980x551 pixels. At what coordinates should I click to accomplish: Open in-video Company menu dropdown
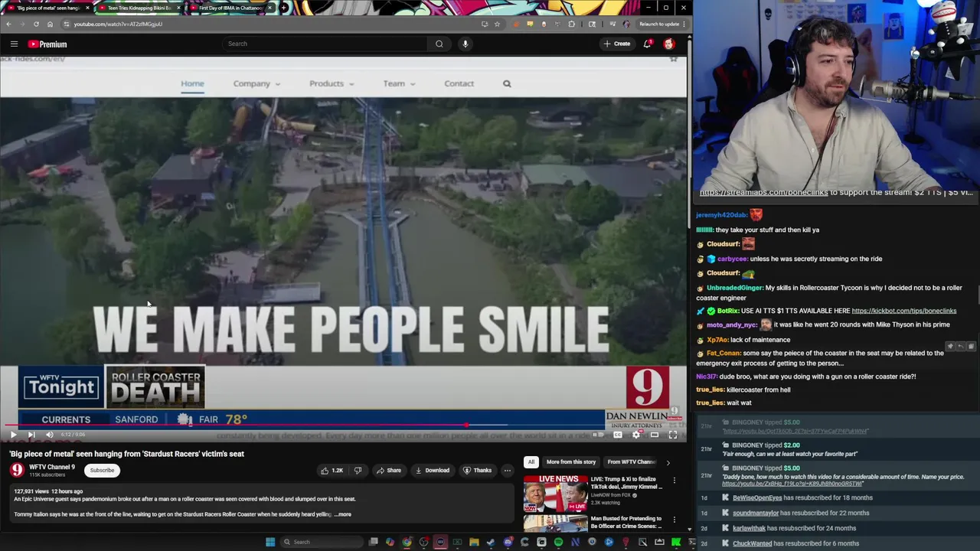coord(256,83)
